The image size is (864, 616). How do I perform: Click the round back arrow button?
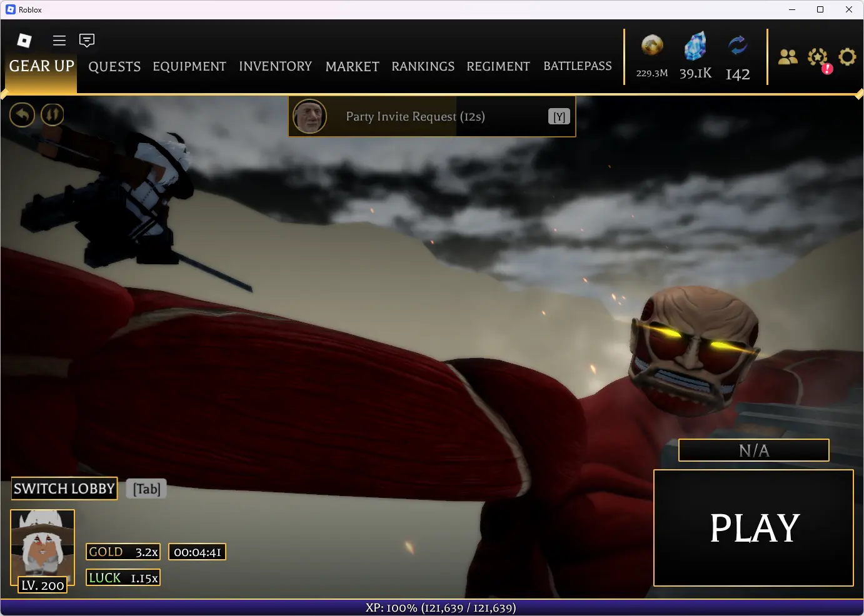(22, 114)
